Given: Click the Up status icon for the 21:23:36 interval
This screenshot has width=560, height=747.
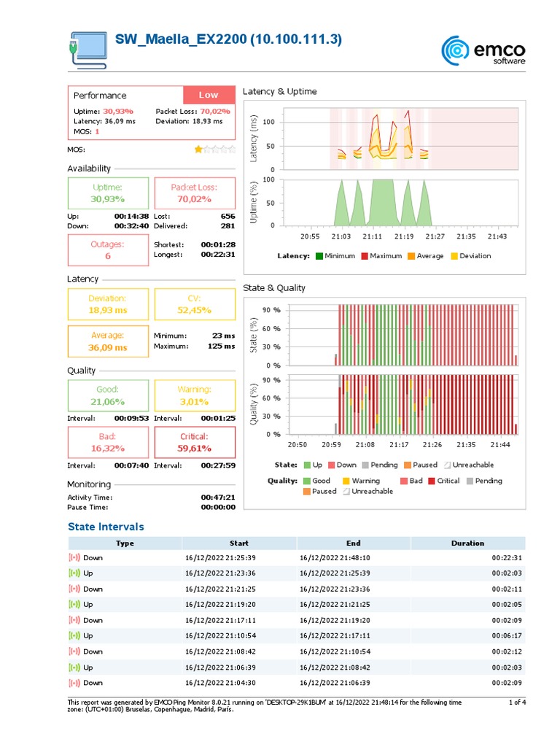Looking at the screenshot, I should click(x=74, y=573).
